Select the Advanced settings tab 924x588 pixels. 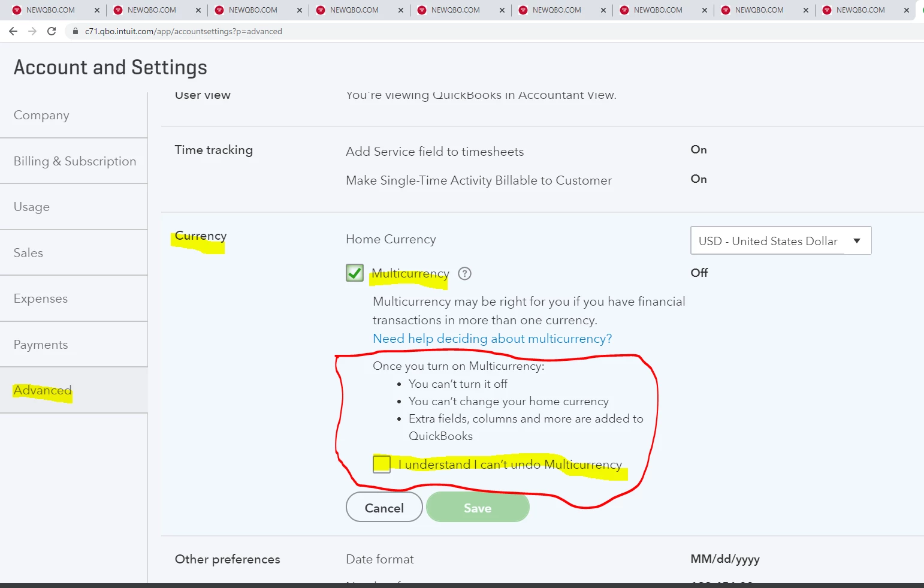(74, 390)
